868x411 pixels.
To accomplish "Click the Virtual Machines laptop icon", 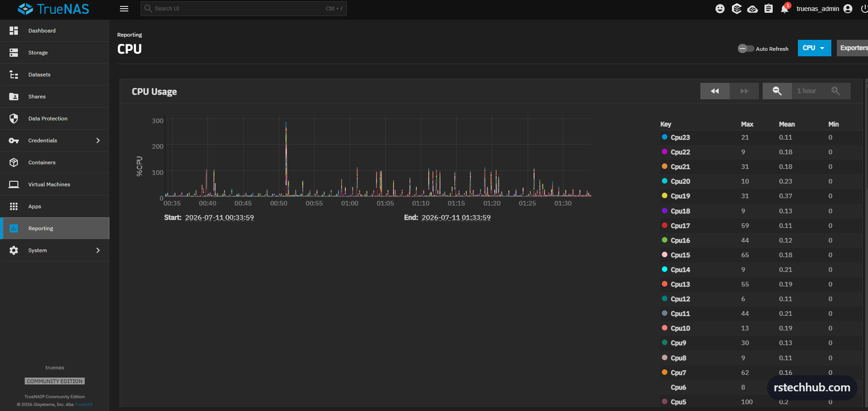I will (x=14, y=184).
